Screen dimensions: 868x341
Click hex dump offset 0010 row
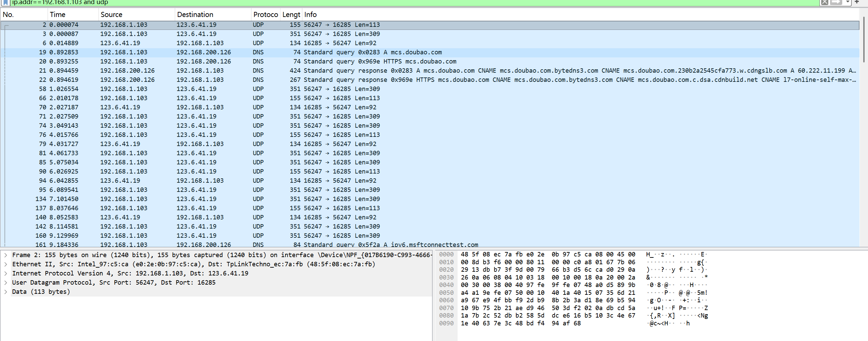(573, 262)
